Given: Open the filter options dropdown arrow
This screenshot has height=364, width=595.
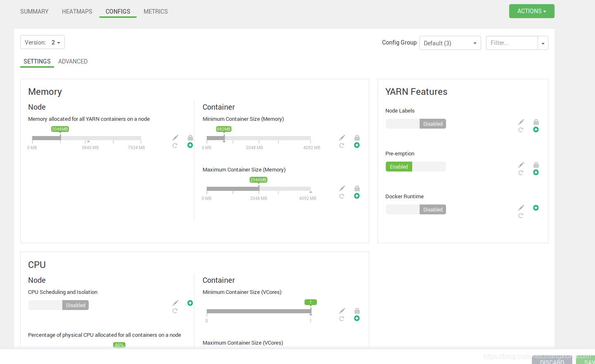Looking at the screenshot, I should point(543,43).
